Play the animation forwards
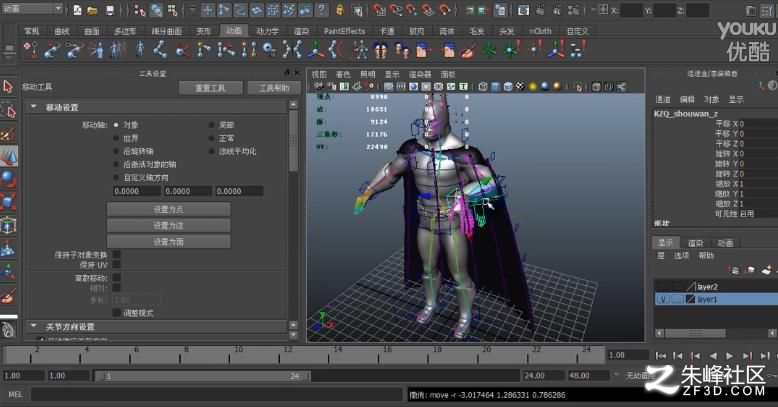This screenshot has height=407, width=778. point(729,355)
